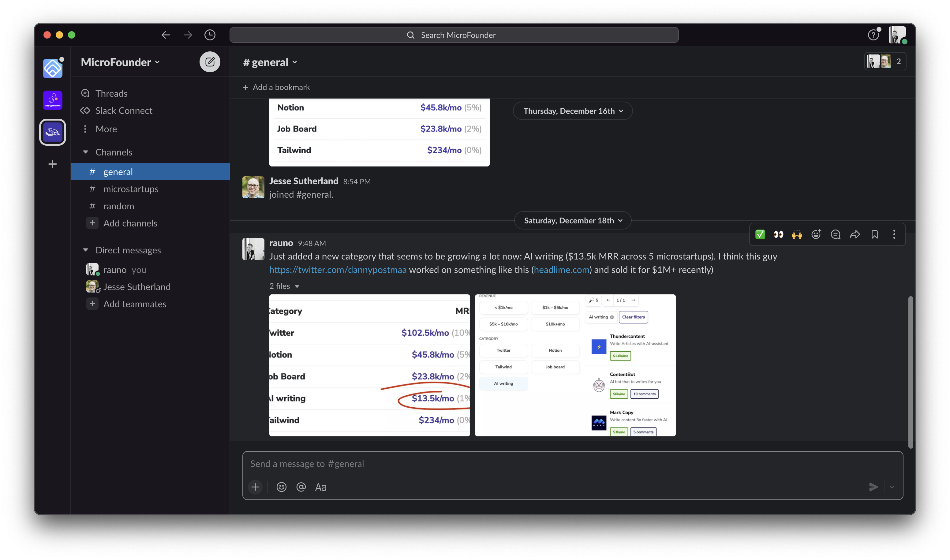Click the send message arrow
950x560 pixels.
coord(873,487)
